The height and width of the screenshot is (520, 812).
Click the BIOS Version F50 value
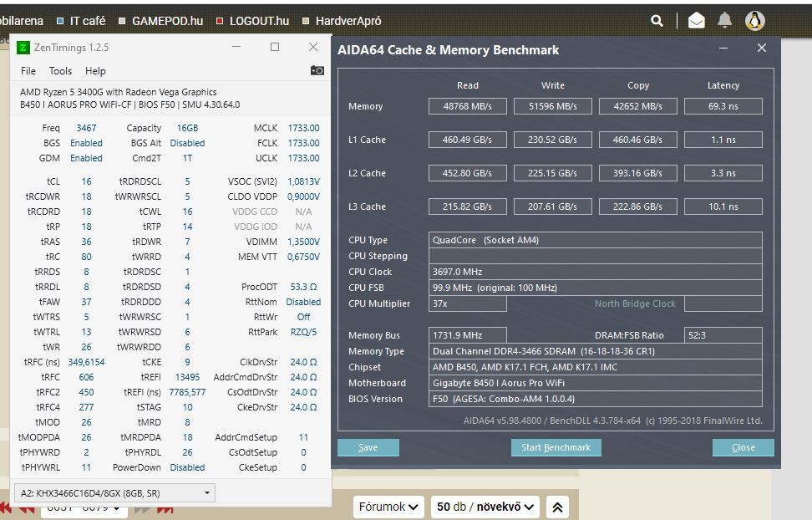(x=596, y=399)
